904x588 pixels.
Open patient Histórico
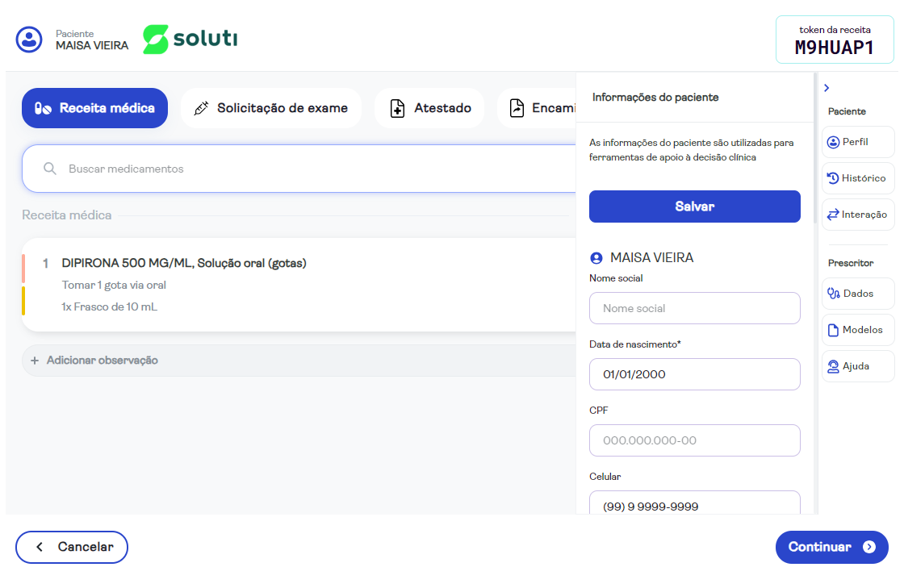click(857, 178)
